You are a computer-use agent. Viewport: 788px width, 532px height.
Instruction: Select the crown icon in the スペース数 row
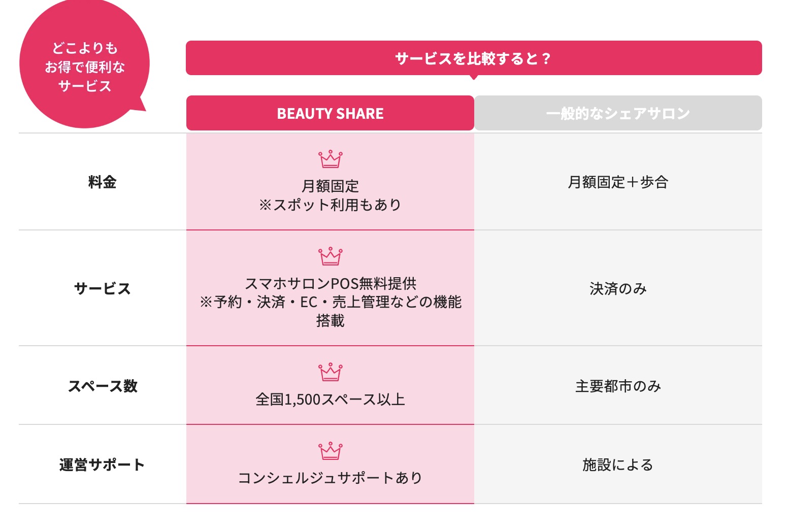pos(330,372)
